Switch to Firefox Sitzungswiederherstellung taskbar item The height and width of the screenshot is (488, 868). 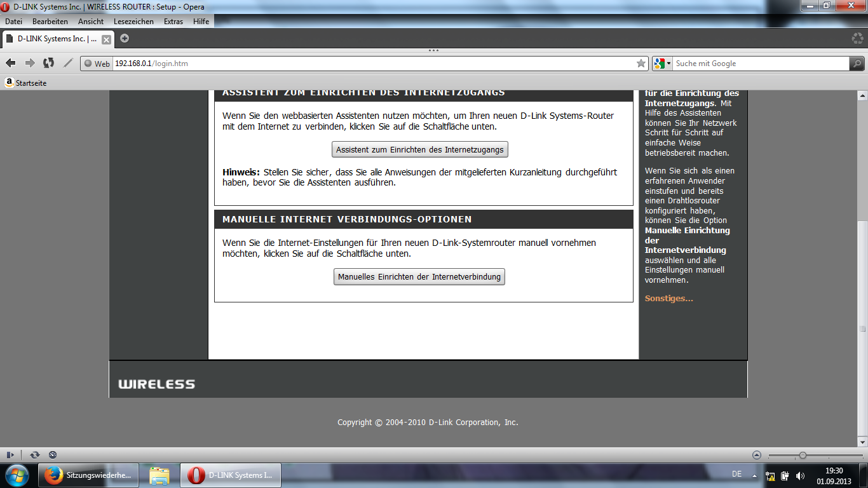point(88,475)
